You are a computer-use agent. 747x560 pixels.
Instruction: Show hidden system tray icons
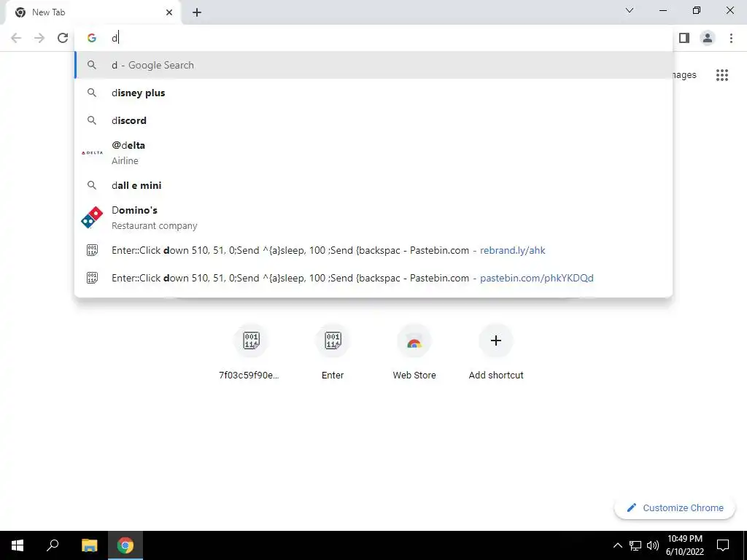(x=617, y=545)
